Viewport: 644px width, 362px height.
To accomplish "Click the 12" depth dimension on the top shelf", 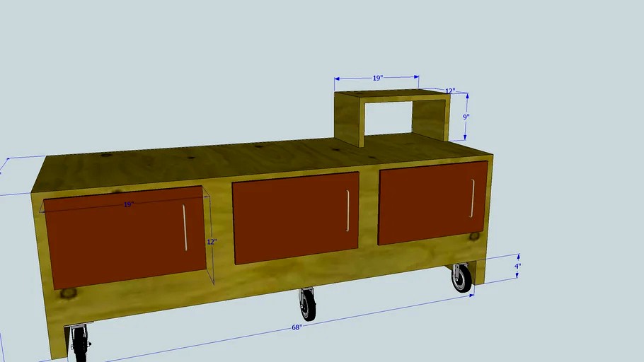I will (x=450, y=90).
